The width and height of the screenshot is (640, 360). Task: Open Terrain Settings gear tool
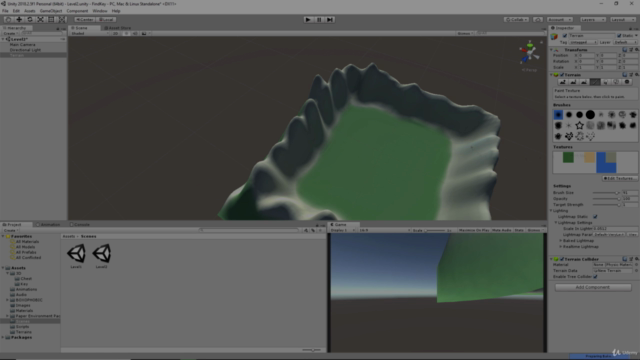click(x=627, y=82)
